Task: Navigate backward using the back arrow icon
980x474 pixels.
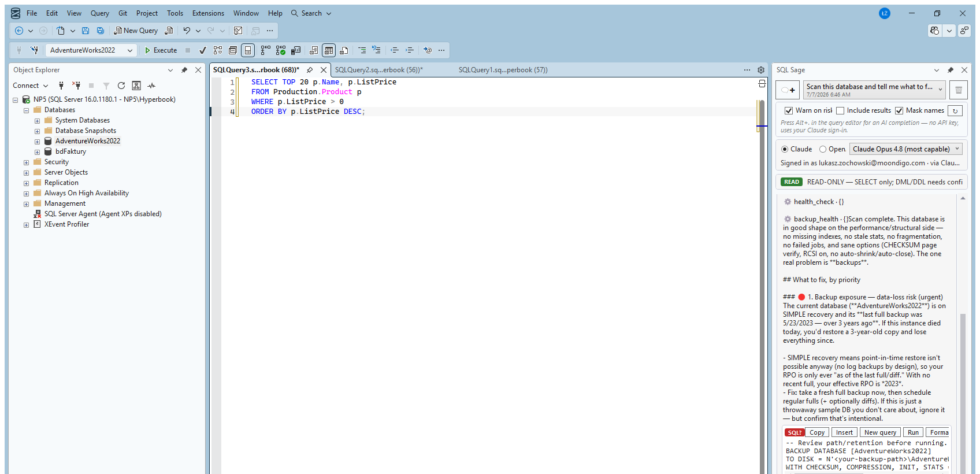Action: point(19,31)
